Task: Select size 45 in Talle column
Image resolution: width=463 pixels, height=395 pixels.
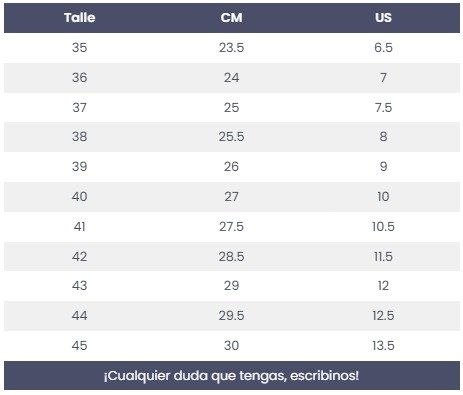Action: pyautogui.click(x=80, y=346)
